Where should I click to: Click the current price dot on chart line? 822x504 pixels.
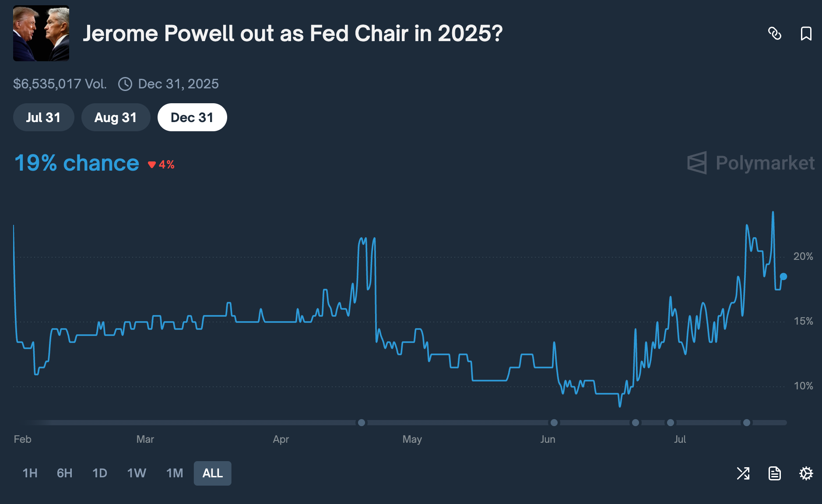click(x=783, y=276)
